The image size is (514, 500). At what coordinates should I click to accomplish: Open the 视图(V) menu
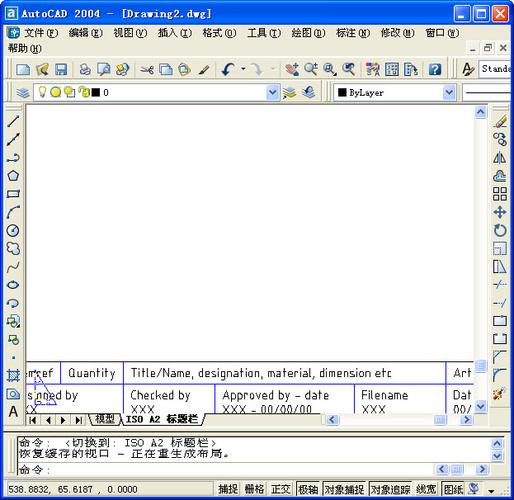point(130,33)
